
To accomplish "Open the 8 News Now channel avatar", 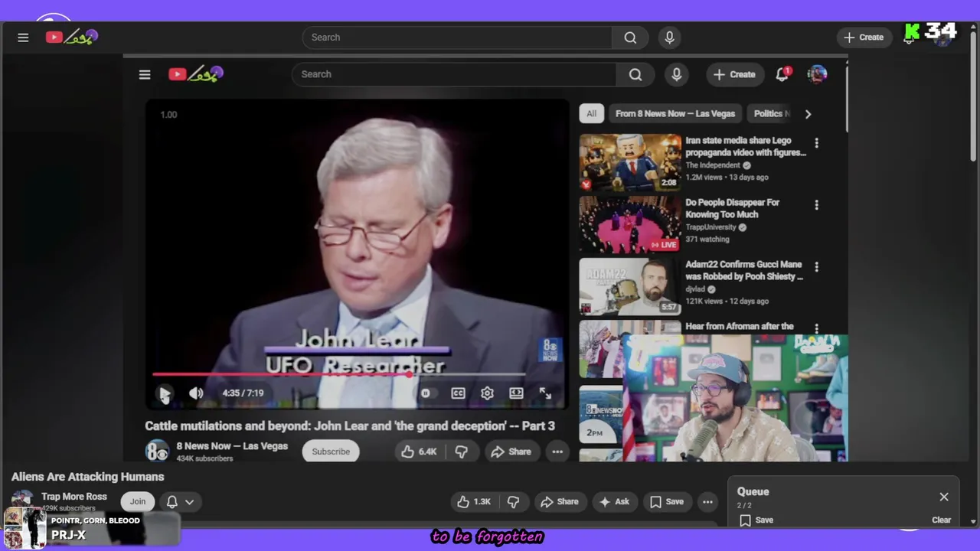I will (x=157, y=452).
